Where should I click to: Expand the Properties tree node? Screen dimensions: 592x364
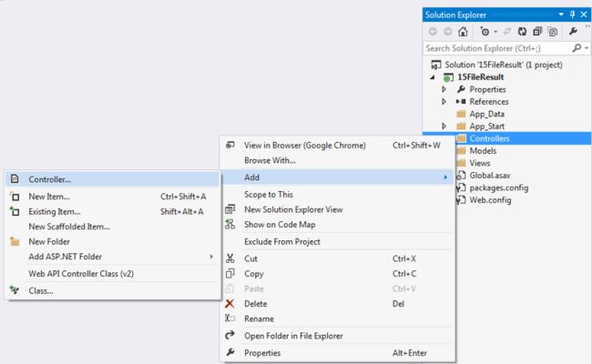pos(444,89)
